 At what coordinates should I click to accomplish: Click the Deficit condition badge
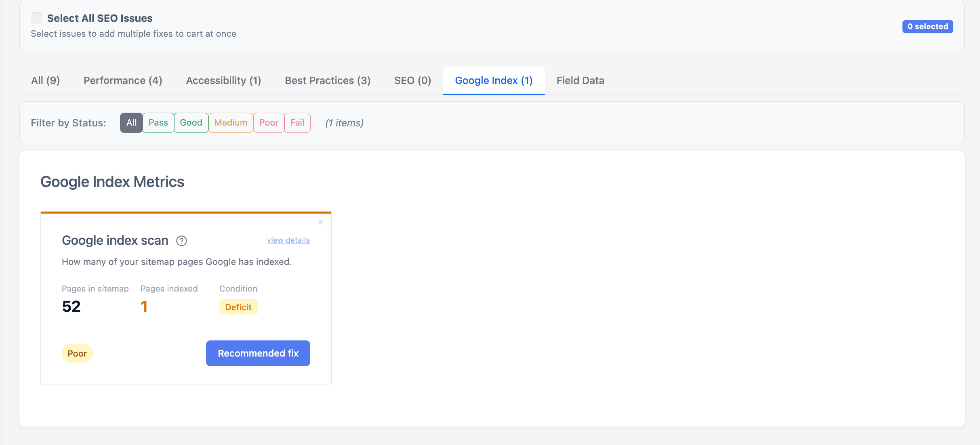pyautogui.click(x=238, y=307)
